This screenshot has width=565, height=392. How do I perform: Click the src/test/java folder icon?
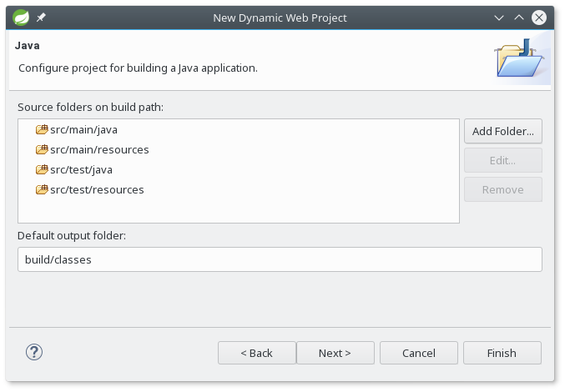coord(42,169)
